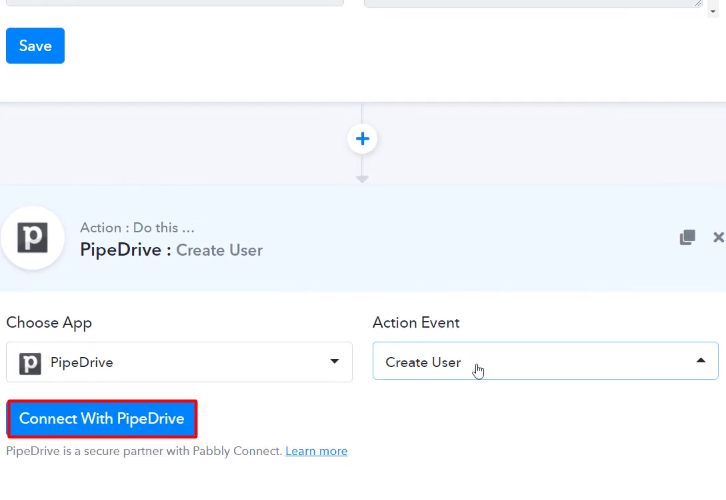This screenshot has height=500, width=726.
Task: Click the Choose App dropdown arrow
Action: (334, 361)
